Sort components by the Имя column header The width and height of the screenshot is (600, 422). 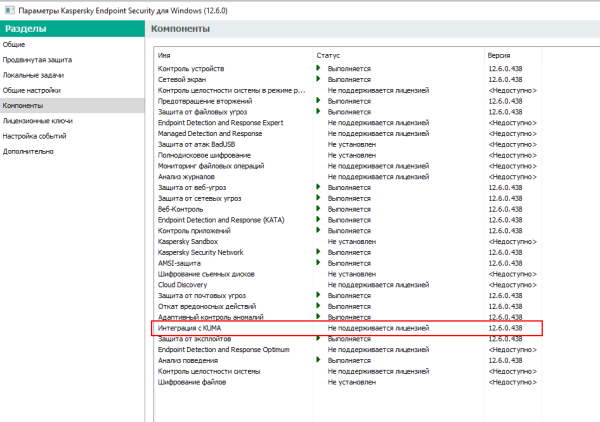(x=233, y=55)
